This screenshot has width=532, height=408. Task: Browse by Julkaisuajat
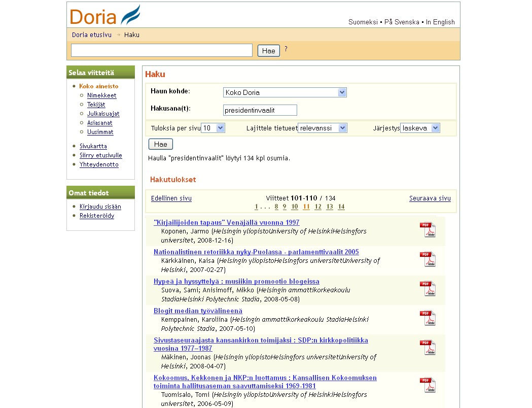tap(103, 114)
